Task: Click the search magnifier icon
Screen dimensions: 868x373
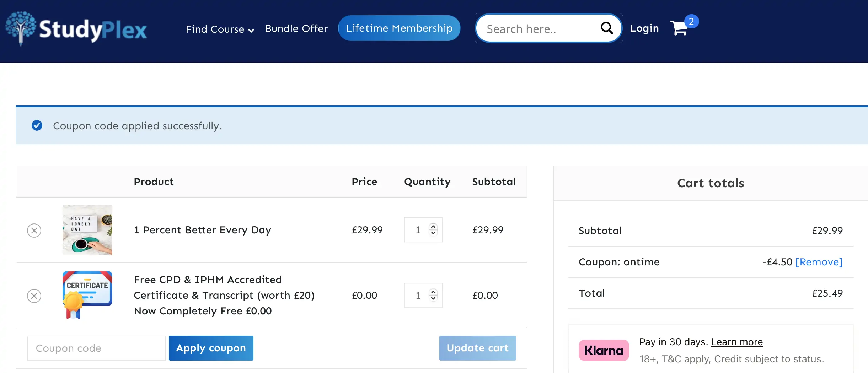Action: point(606,28)
